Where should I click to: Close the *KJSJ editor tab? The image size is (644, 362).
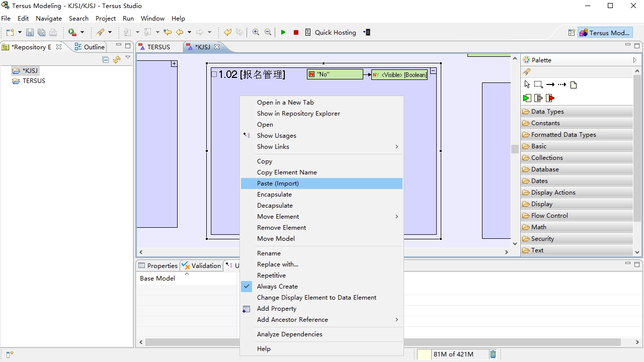[217, 47]
